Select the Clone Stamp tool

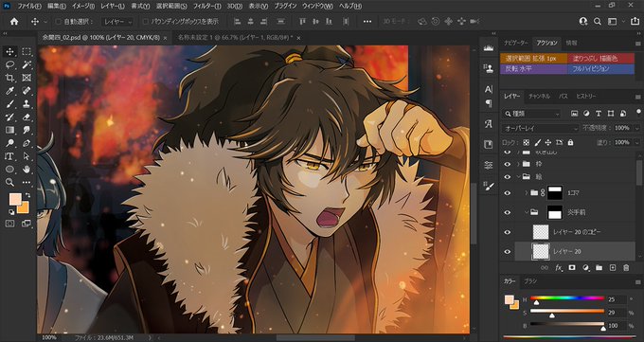pyautogui.click(x=27, y=104)
